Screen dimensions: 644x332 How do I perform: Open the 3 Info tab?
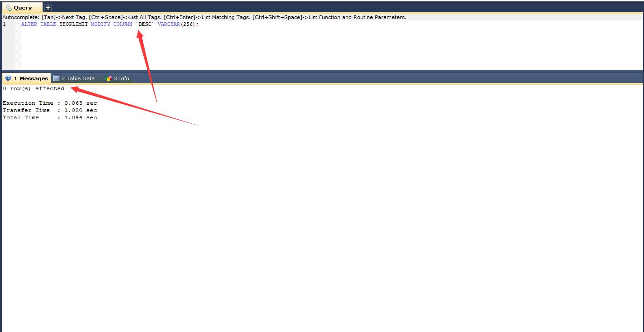pyautogui.click(x=117, y=78)
